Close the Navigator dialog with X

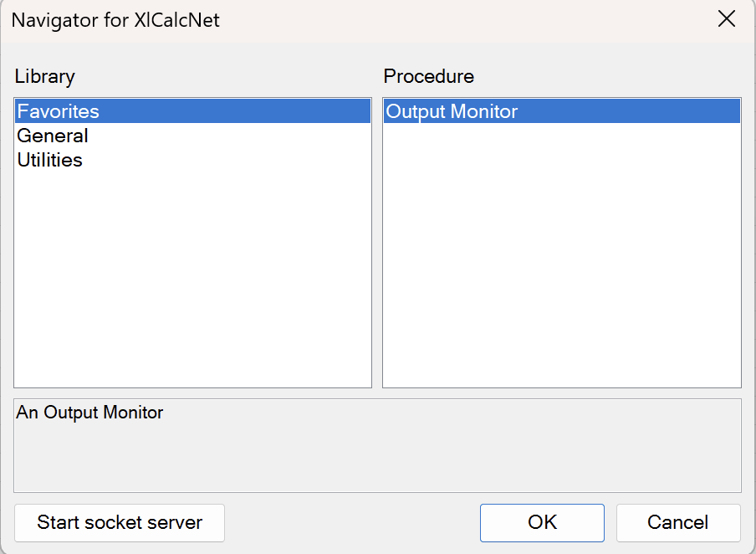coord(726,19)
